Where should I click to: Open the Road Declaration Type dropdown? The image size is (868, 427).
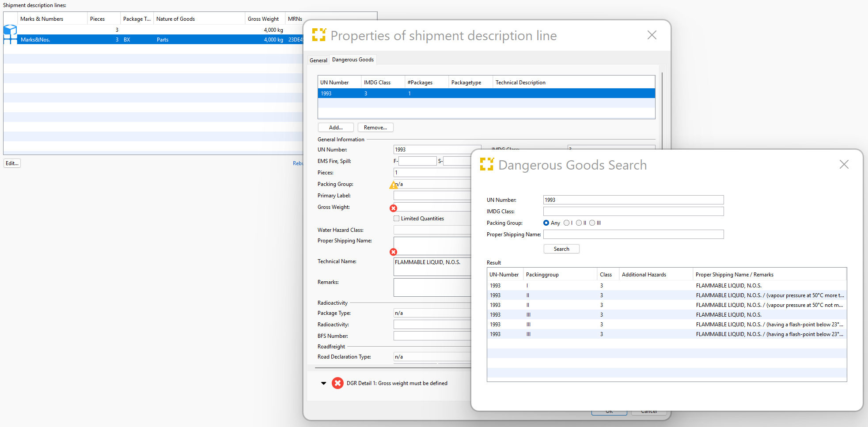pyautogui.click(x=432, y=357)
